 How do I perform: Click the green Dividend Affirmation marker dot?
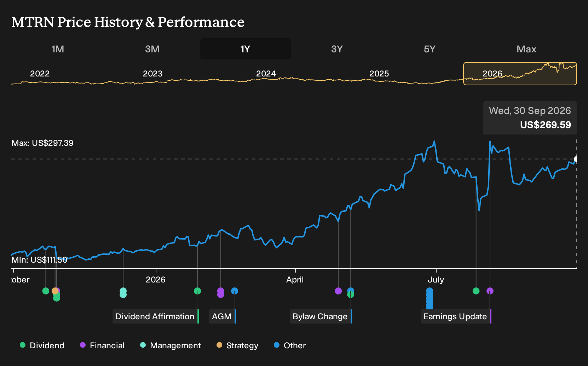click(197, 291)
